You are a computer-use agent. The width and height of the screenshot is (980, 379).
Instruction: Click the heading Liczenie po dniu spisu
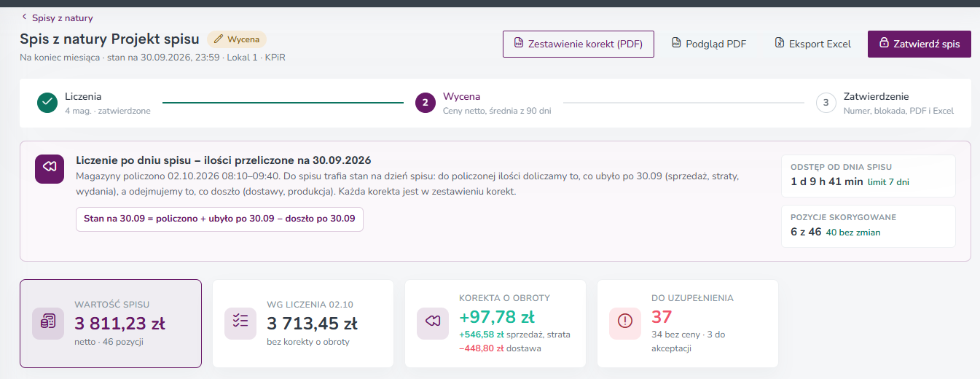click(x=224, y=160)
